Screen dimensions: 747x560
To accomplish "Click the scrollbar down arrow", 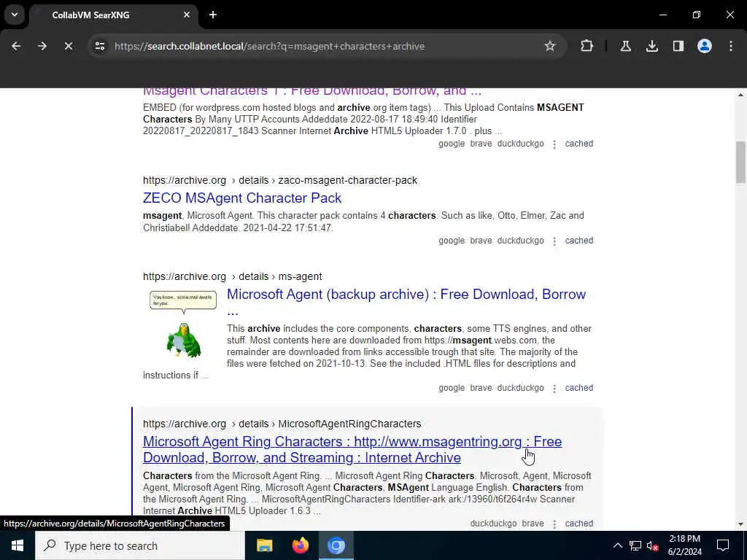I will pyautogui.click(x=740, y=524).
